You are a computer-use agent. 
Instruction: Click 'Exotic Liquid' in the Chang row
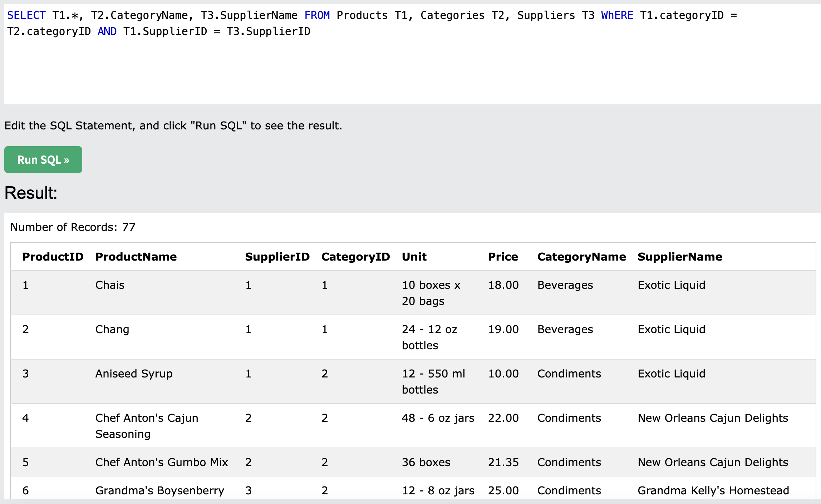coord(671,329)
